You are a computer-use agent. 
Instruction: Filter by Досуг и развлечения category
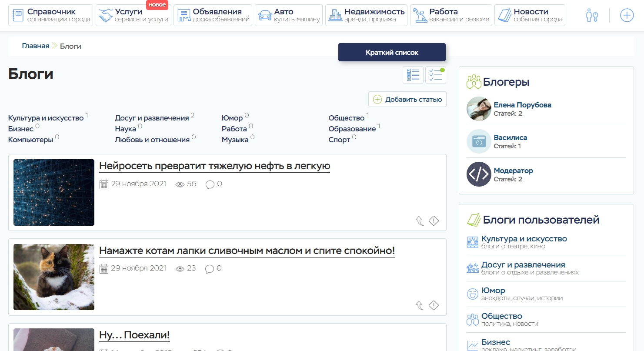(x=152, y=118)
